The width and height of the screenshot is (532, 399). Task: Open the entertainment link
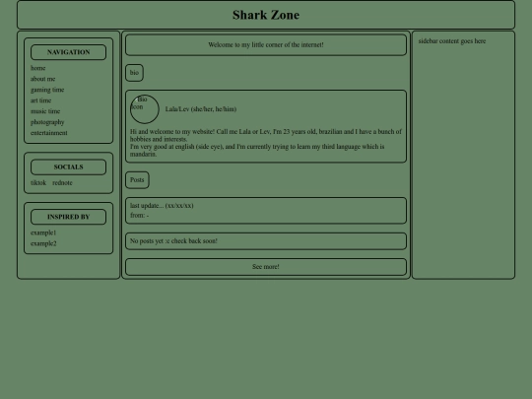pos(49,133)
